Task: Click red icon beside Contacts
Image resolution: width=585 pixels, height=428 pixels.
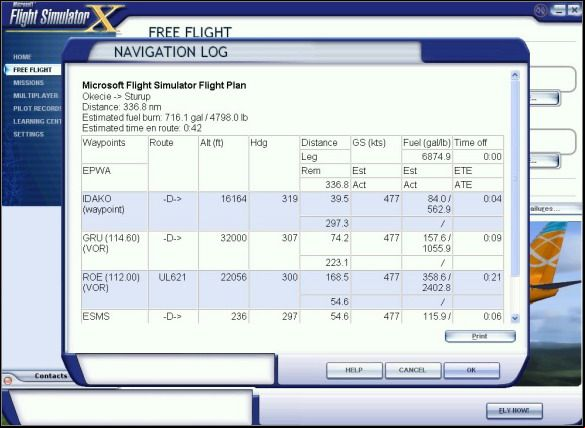Action: 7,381
